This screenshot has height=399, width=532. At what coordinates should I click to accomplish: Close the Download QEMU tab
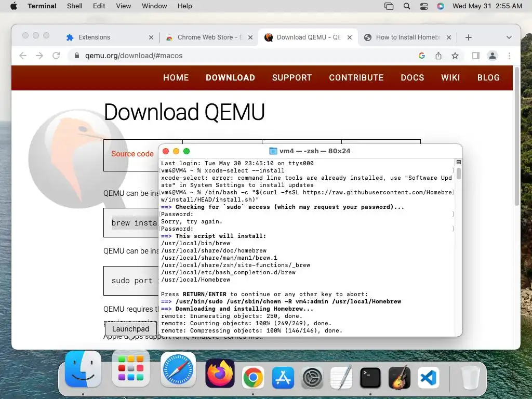[350, 37]
